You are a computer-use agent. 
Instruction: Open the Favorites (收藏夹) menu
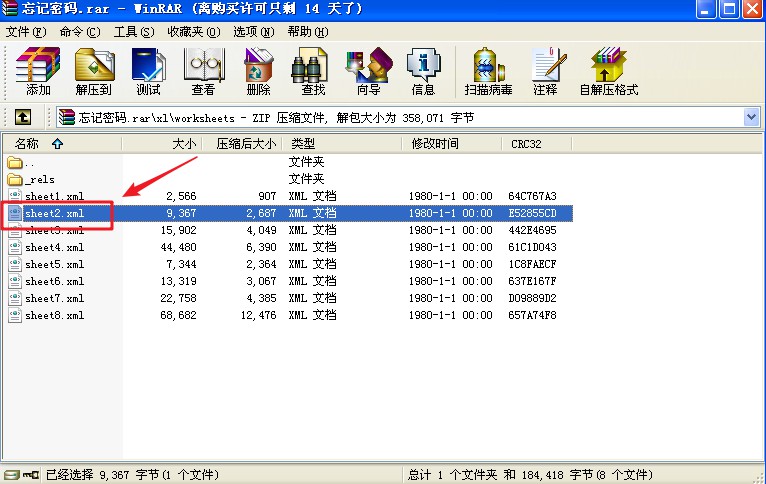click(x=193, y=32)
